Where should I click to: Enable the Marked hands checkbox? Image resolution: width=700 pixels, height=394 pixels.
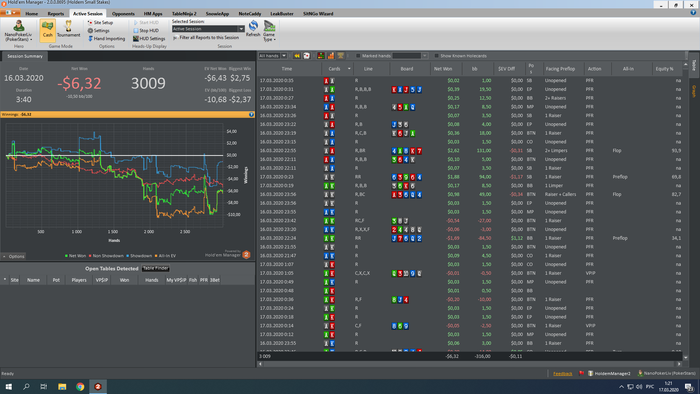(x=358, y=56)
